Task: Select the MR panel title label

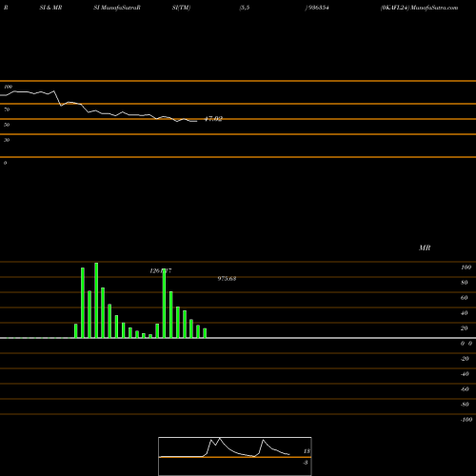Action: [425, 248]
